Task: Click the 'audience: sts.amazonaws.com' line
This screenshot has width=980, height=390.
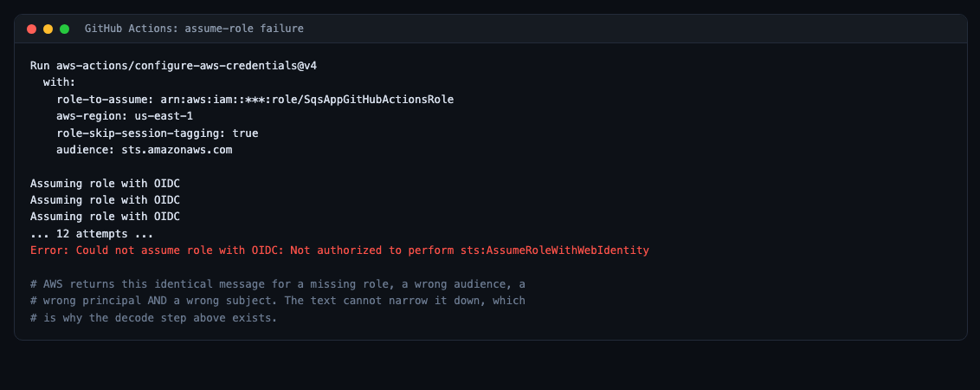Action: (145, 150)
